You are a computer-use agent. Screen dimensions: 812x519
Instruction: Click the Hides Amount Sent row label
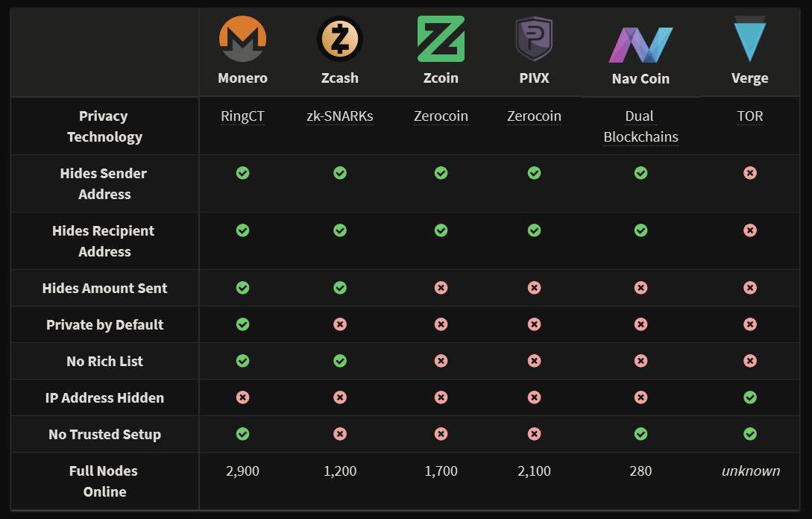coord(104,288)
